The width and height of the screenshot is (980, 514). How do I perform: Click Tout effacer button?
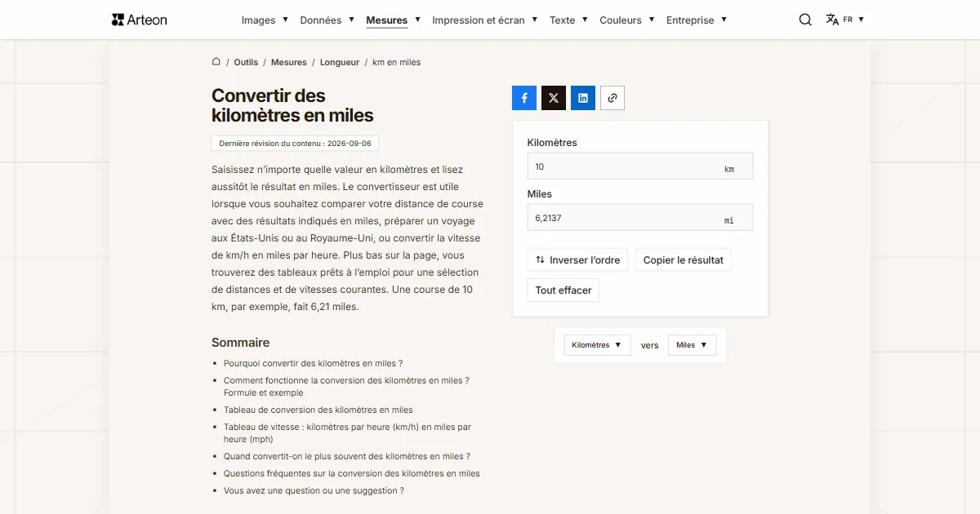point(563,290)
